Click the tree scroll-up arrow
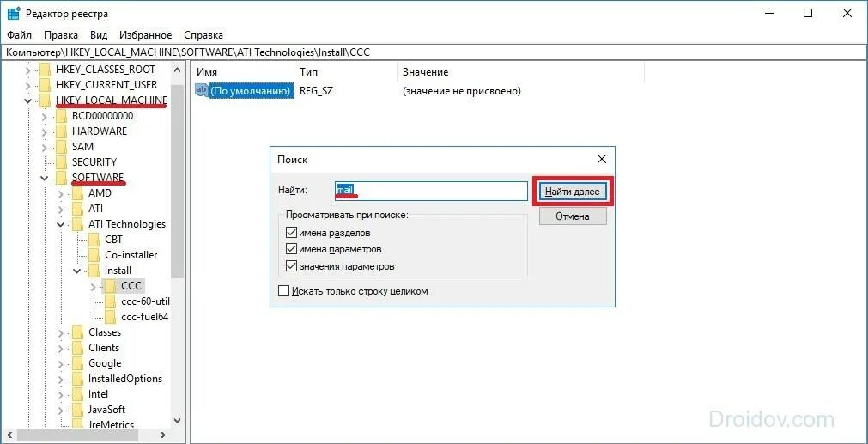Image resolution: width=868 pixels, height=444 pixels. pos(177,70)
